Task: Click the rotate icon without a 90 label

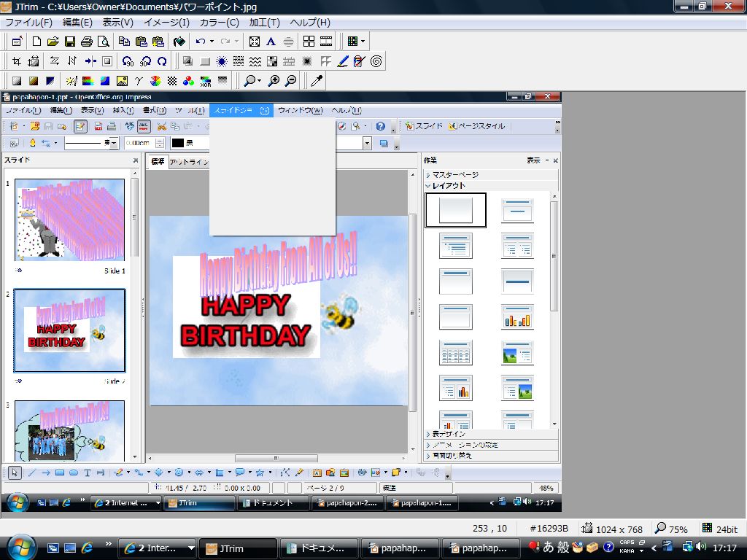Action: 162,61
